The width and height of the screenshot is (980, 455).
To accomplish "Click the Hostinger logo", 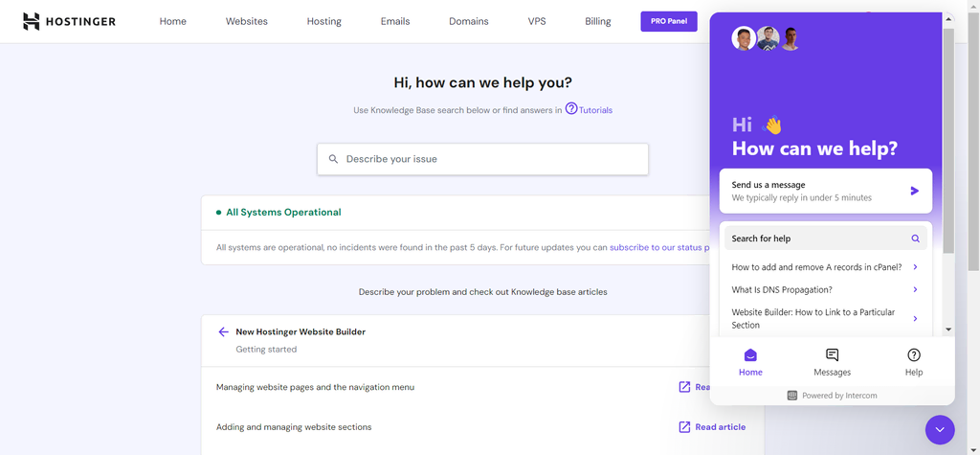I will (x=69, y=21).
